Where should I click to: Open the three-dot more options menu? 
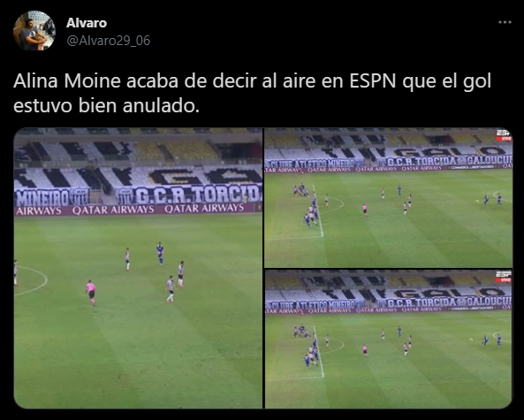(505, 22)
